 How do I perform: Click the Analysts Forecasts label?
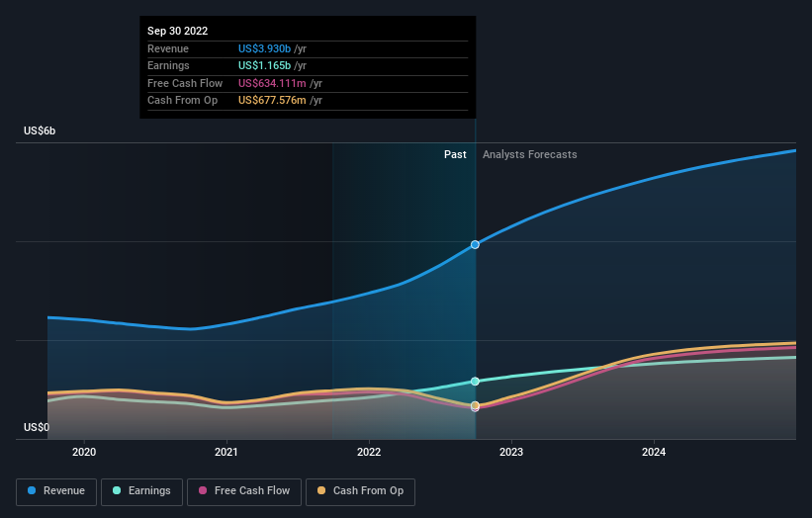(x=530, y=154)
